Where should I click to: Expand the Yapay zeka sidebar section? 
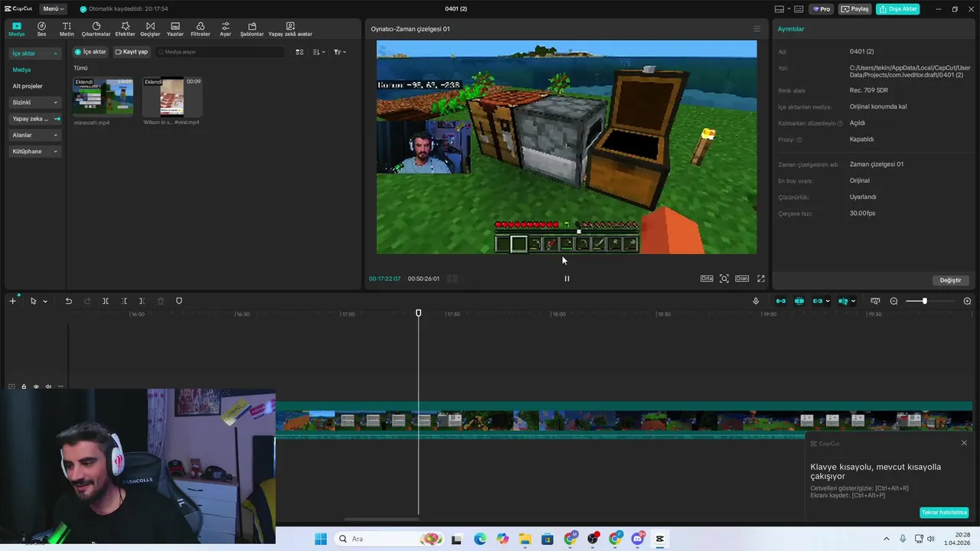(x=34, y=119)
